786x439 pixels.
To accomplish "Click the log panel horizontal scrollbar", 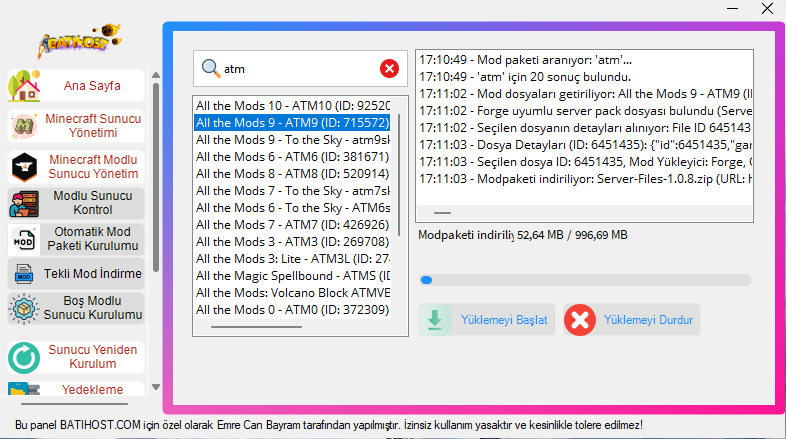I will (x=442, y=213).
